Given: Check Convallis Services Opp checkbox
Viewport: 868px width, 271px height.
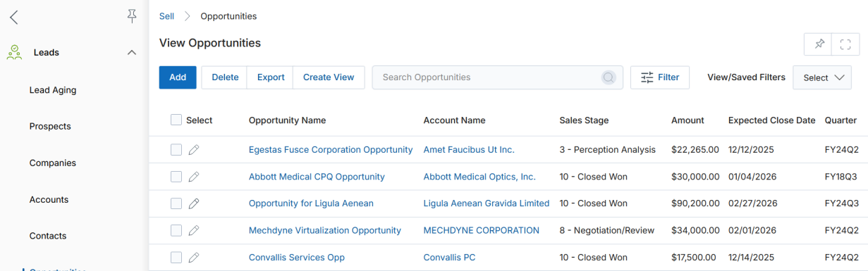Looking at the screenshot, I should click(176, 258).
